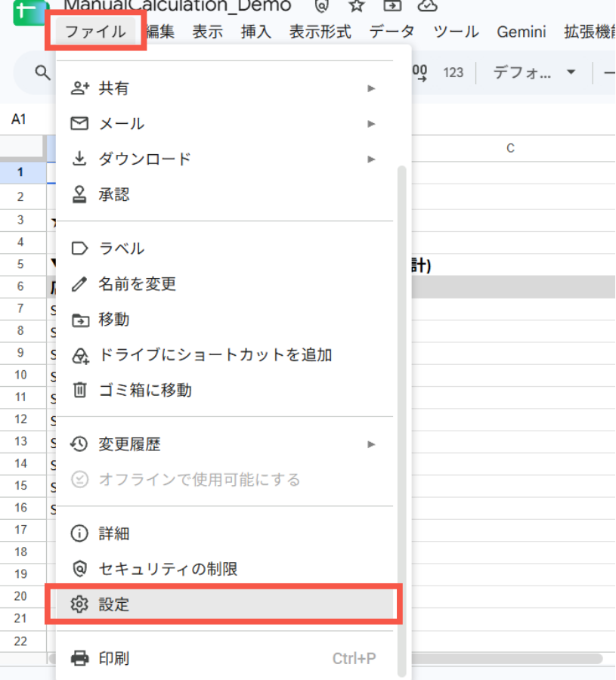Open 設定 from the file menu
This screenshot has width=616, height=680.
[x=224, y=604]
